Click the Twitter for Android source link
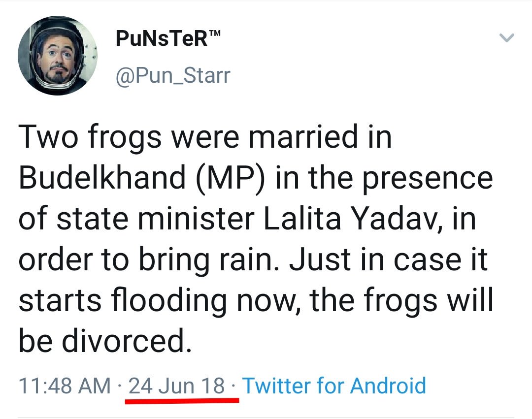The image size is (532, 419). (x=334, y=385)
